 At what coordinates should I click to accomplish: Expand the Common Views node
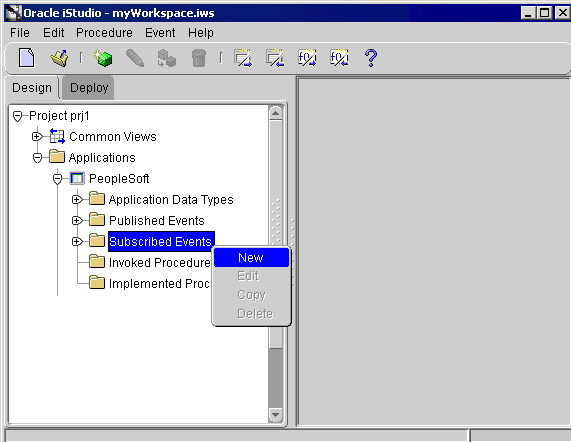[x=36, y=137]
